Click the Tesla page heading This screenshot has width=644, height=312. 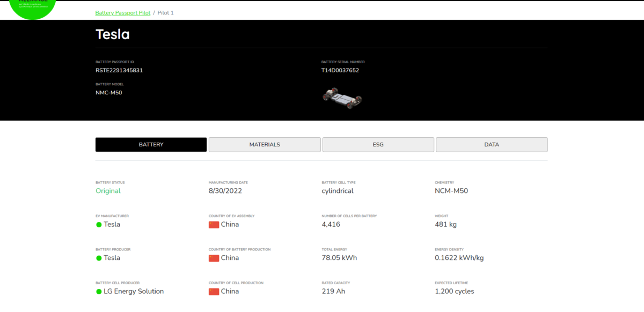tap(113, 34)
